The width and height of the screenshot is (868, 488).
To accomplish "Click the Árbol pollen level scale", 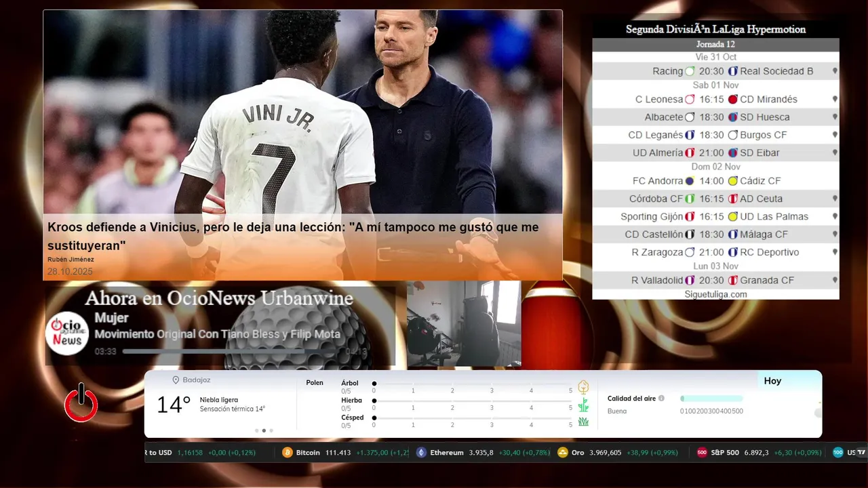I will point(472,384).
